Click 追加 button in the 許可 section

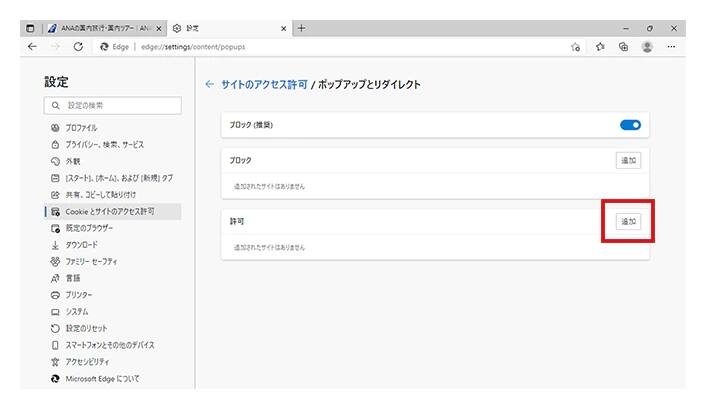628,221
